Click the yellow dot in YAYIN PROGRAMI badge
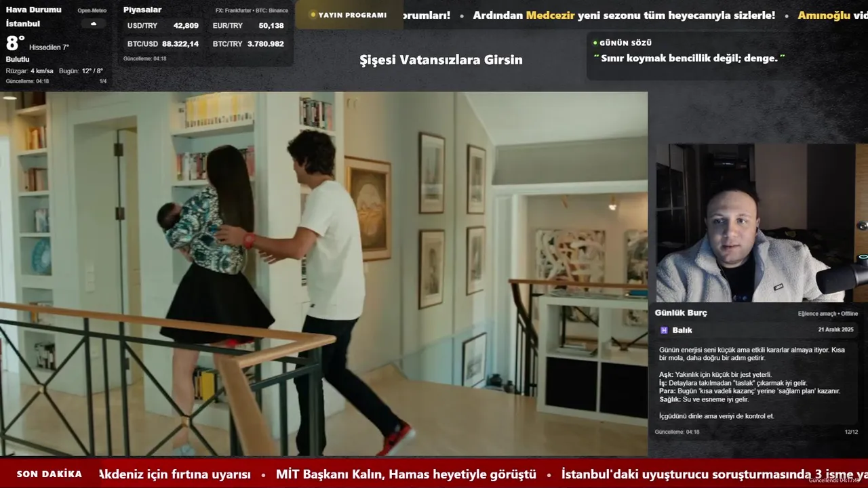 pyautogui.click(x=313, y=15)
